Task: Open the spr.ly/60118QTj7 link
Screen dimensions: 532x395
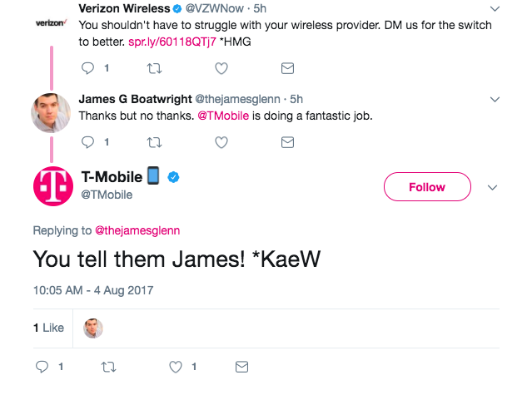Action: tap(172, 42)
